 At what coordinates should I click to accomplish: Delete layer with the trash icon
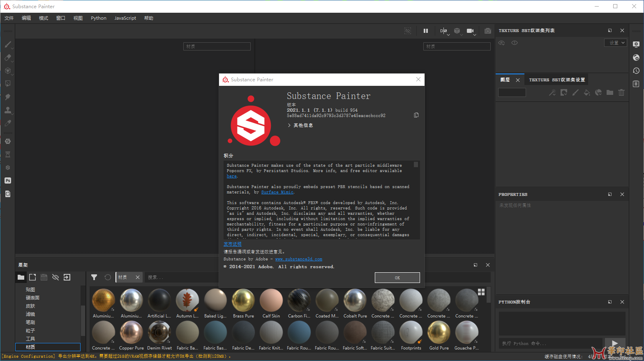(x=621, y=92)
